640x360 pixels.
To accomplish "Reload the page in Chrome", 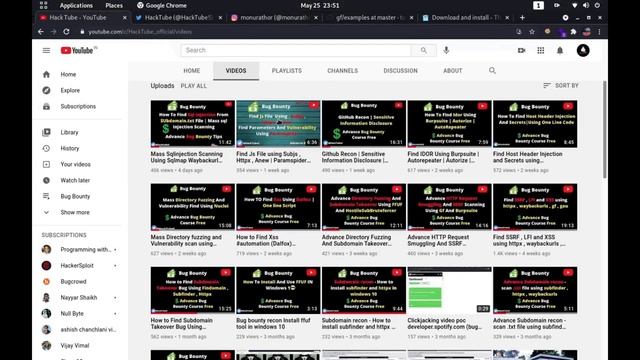I will [66, 31].
